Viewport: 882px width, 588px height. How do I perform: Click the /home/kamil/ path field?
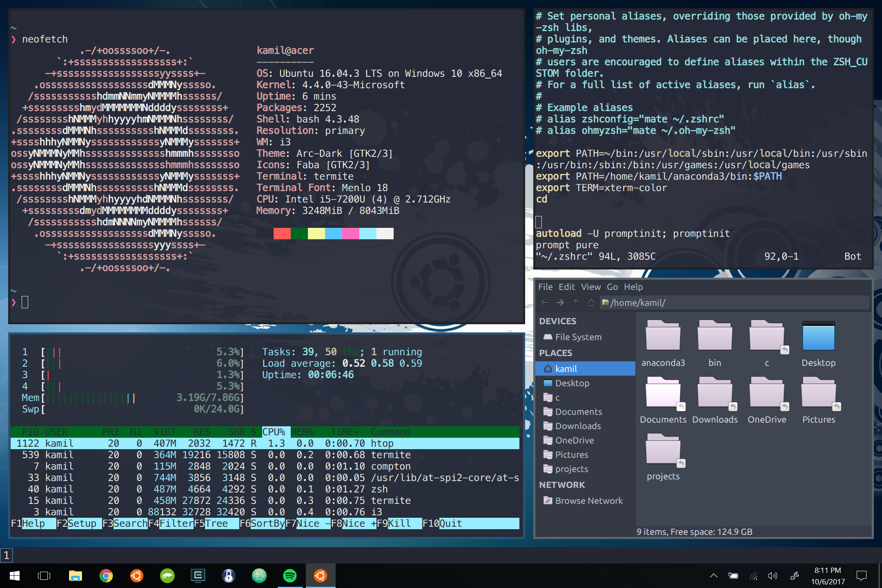[734, 303]
